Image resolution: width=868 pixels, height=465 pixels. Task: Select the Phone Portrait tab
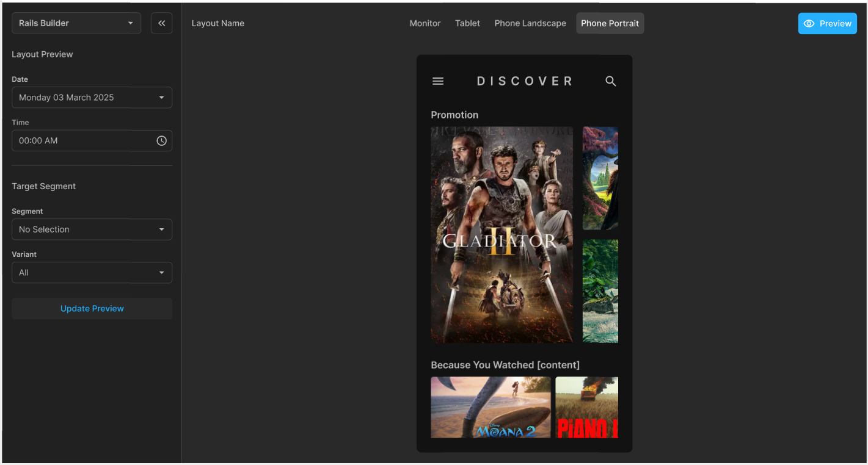pos(610,23)
